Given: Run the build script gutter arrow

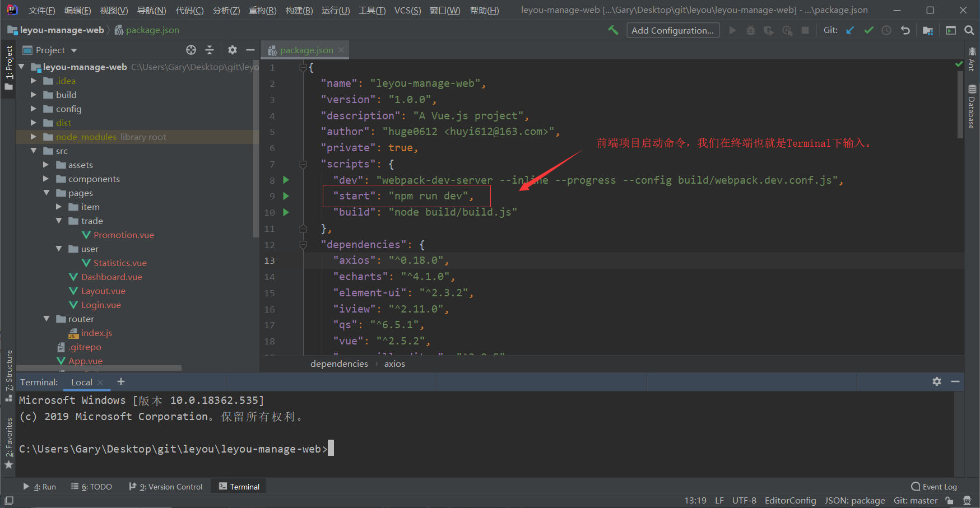Looking at the screenshot, I should (286, 212).
